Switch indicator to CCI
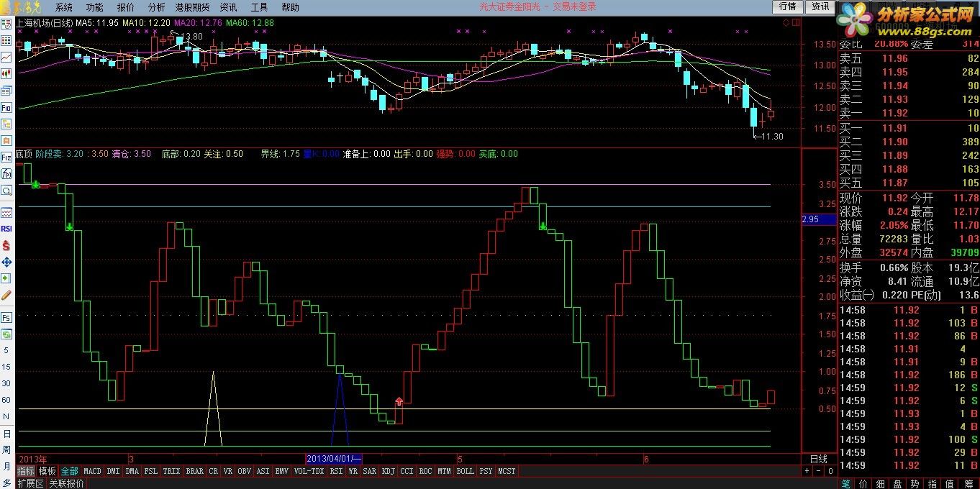Viewport: 980px width, 489px height. (407, 471)
